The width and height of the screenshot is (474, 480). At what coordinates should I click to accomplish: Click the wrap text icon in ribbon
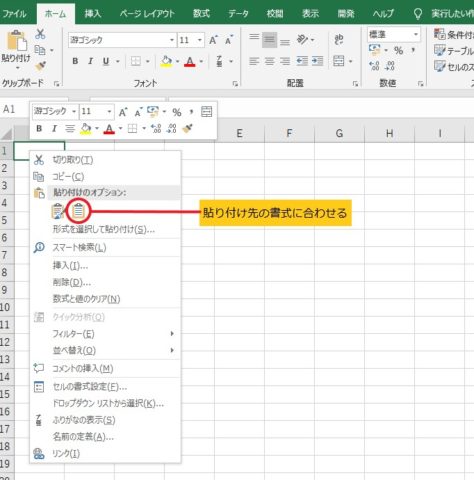(x=339, y=39)
